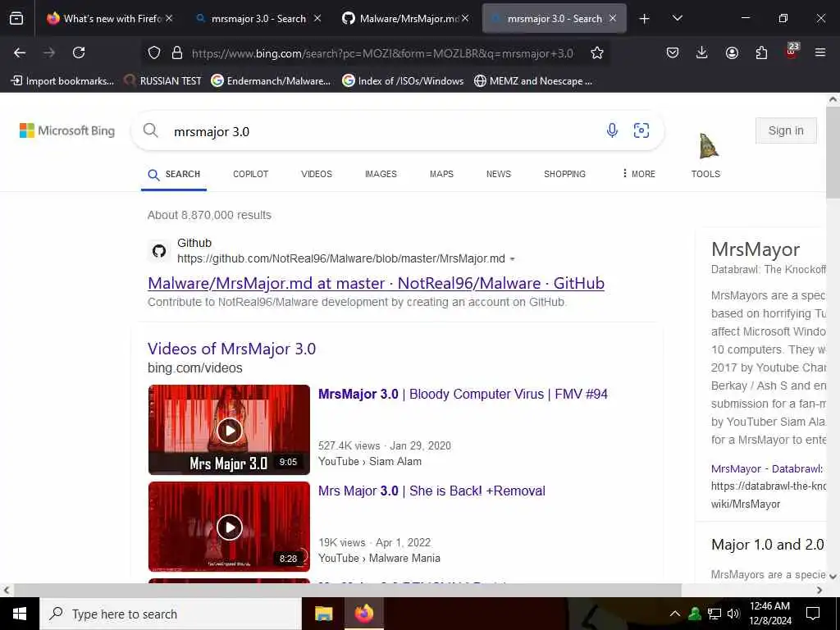Open the network icon in system tray
The image size is (840, 630).
[x=714, y=614]
